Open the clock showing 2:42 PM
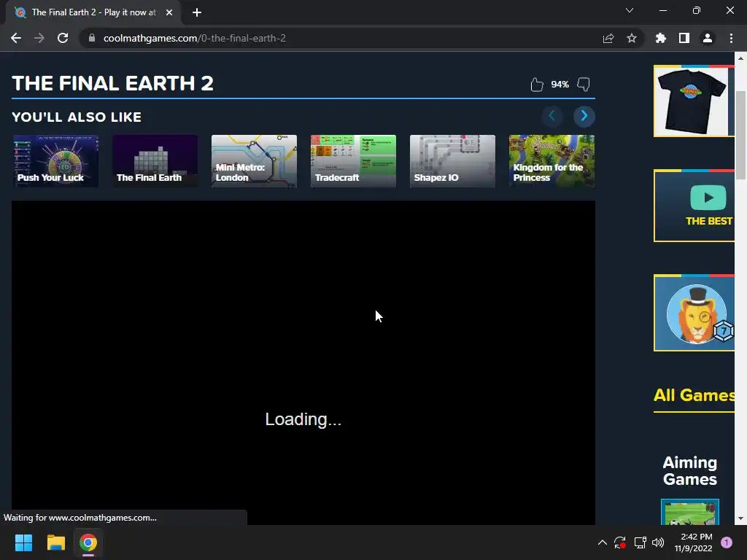The height and width of the screenshot is (560, 747). pyautogui.click(x=693, y=542)
